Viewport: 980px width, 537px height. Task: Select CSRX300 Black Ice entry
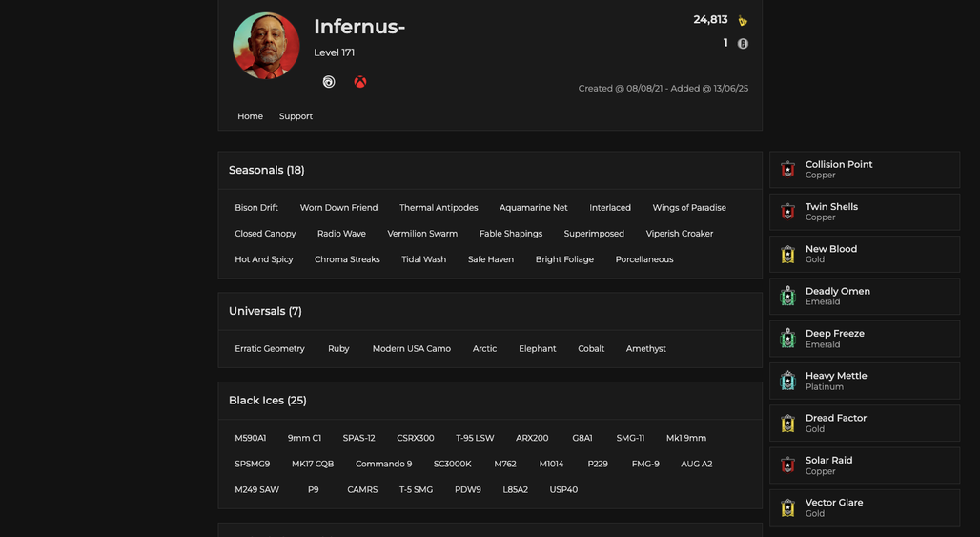415,438
